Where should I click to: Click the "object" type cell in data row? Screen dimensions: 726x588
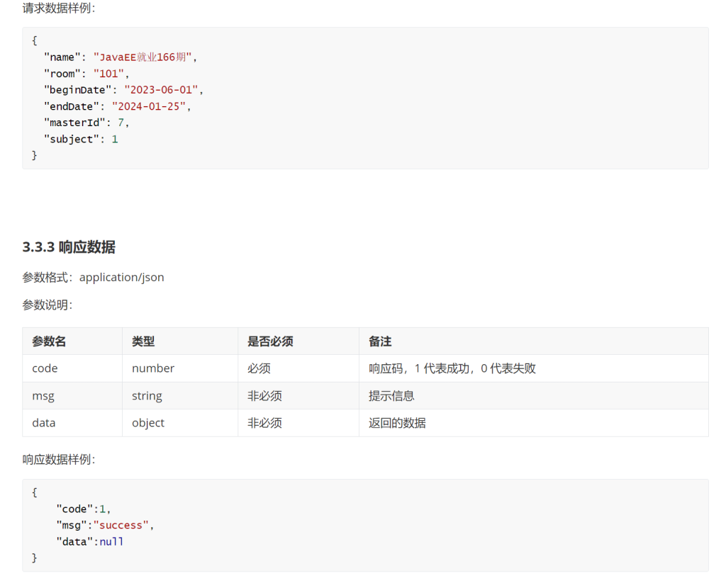[148, 423]
